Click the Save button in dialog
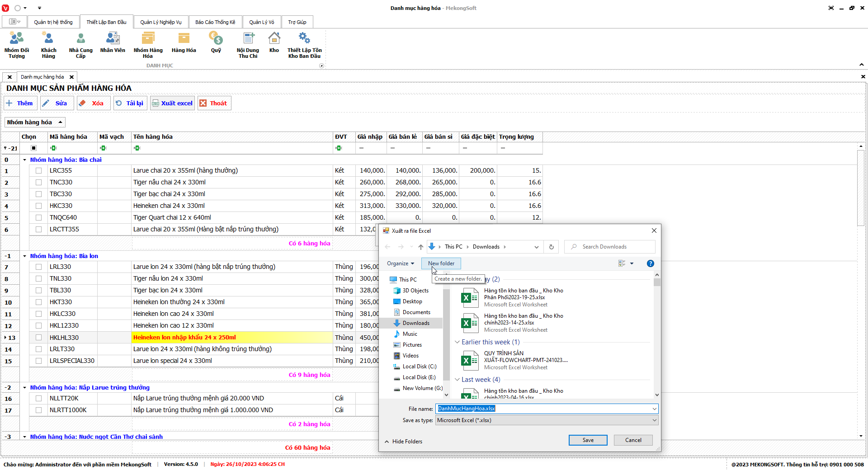This screenshot has width=868, height=470. tap(588, 440)
